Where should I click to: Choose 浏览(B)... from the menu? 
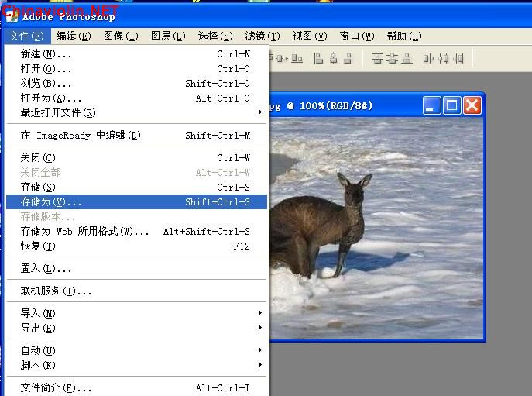[x=136, y=84]
